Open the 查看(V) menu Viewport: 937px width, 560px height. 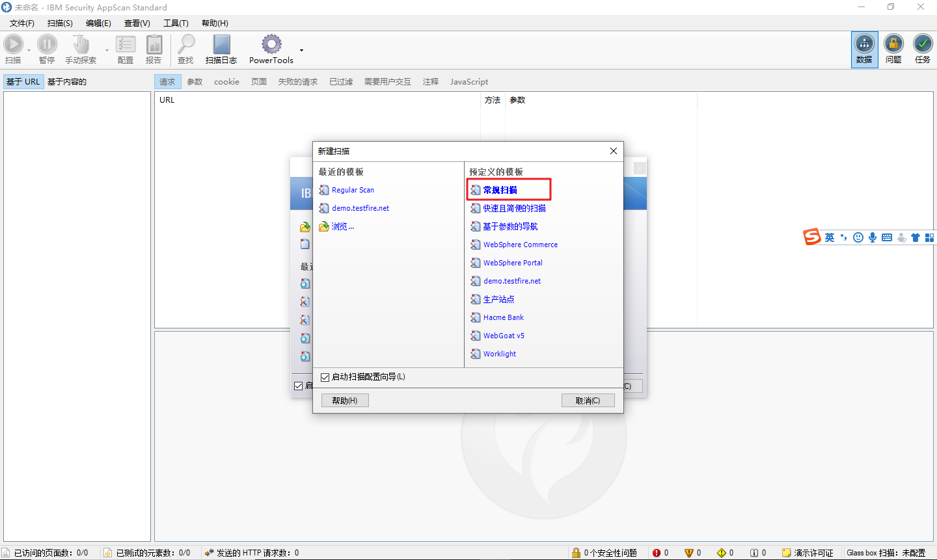pyautogui.click(x=137, y=23)
